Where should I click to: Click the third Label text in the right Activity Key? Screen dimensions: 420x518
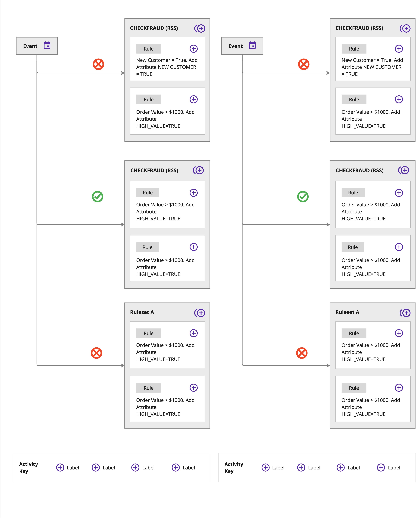353,468
